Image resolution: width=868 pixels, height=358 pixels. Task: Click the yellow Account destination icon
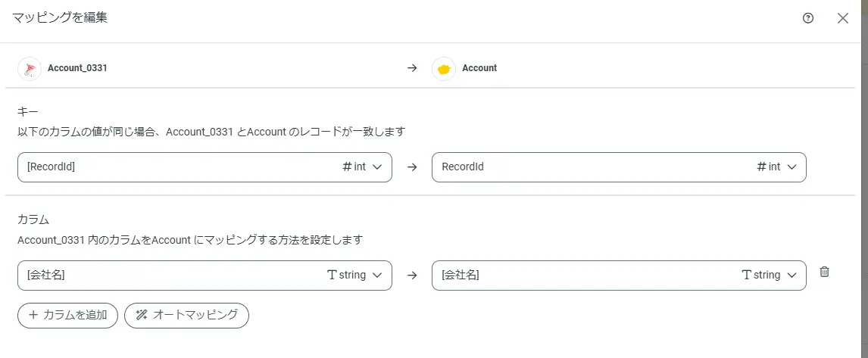point(444,69)
